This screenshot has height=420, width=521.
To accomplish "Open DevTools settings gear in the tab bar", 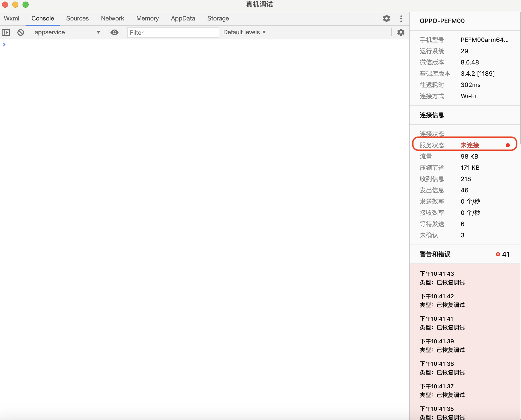I will coord(386,18).
